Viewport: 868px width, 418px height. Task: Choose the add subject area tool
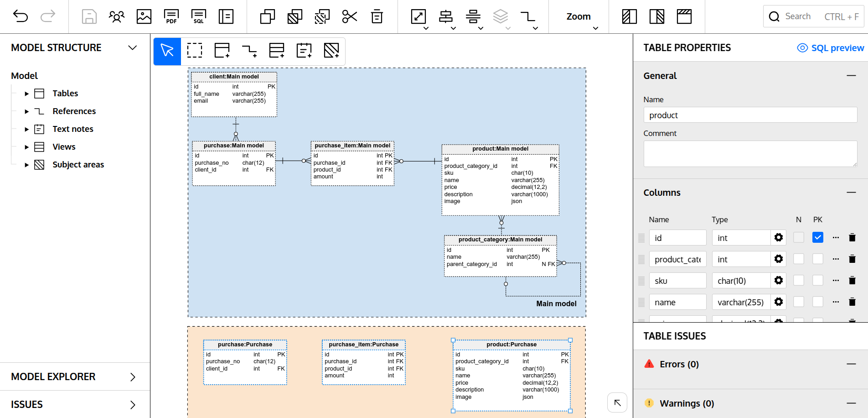[331, 50]
